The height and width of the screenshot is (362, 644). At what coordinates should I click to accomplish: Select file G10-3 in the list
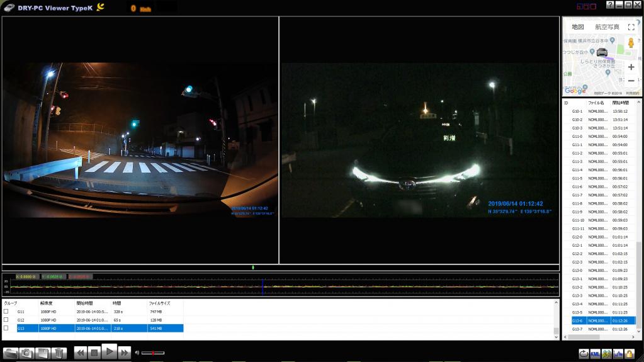pyautogui.click(x=603, y=128)
